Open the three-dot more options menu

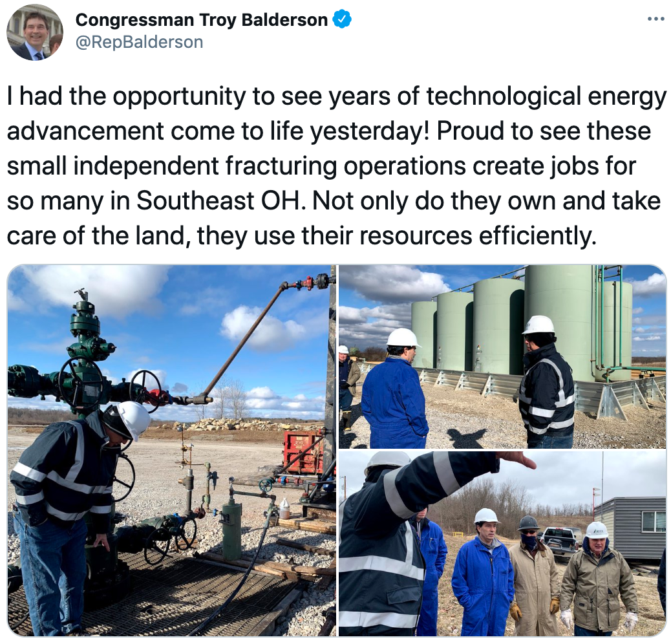coord(655,19)
